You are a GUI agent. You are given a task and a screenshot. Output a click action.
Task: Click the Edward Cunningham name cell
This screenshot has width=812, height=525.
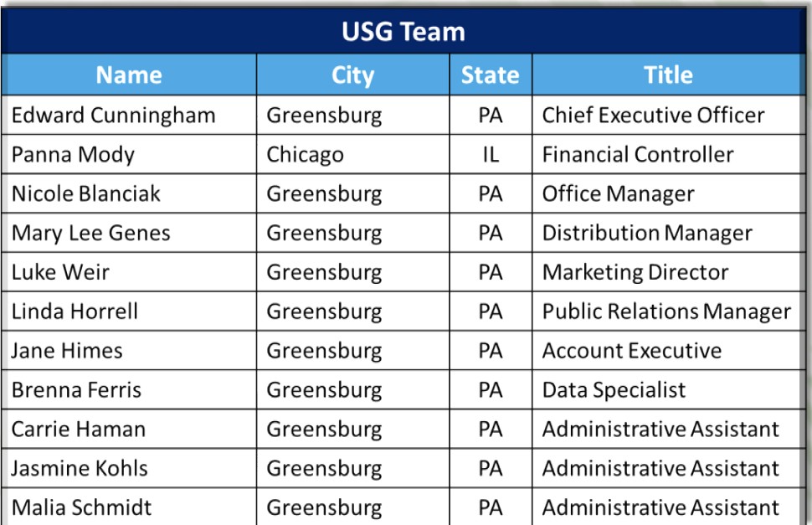point(113,116)
